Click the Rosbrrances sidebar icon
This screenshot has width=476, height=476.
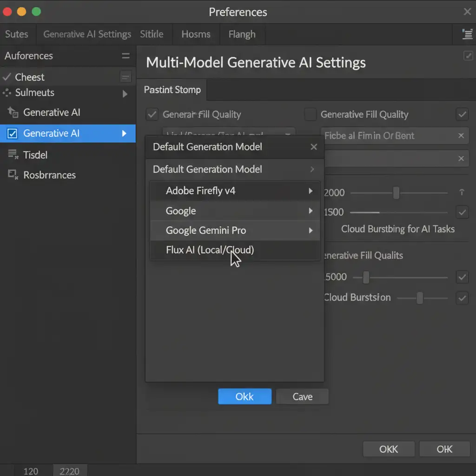point(13,175)
